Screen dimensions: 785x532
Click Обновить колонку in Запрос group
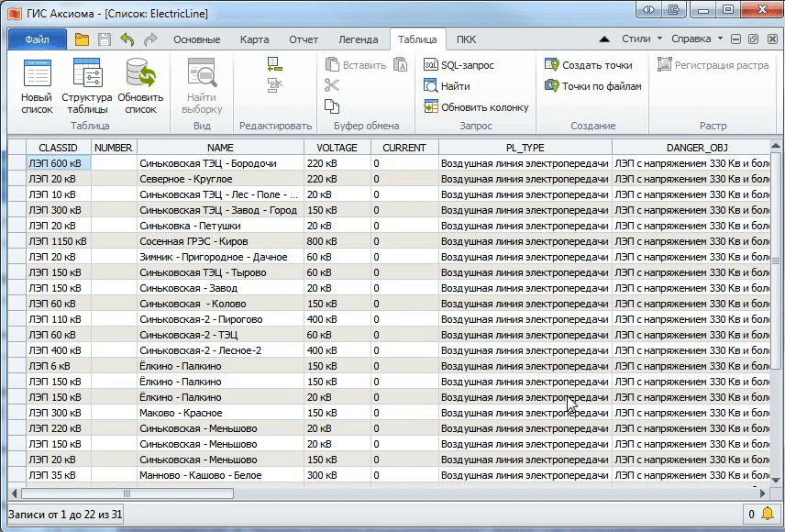(476, 107)
